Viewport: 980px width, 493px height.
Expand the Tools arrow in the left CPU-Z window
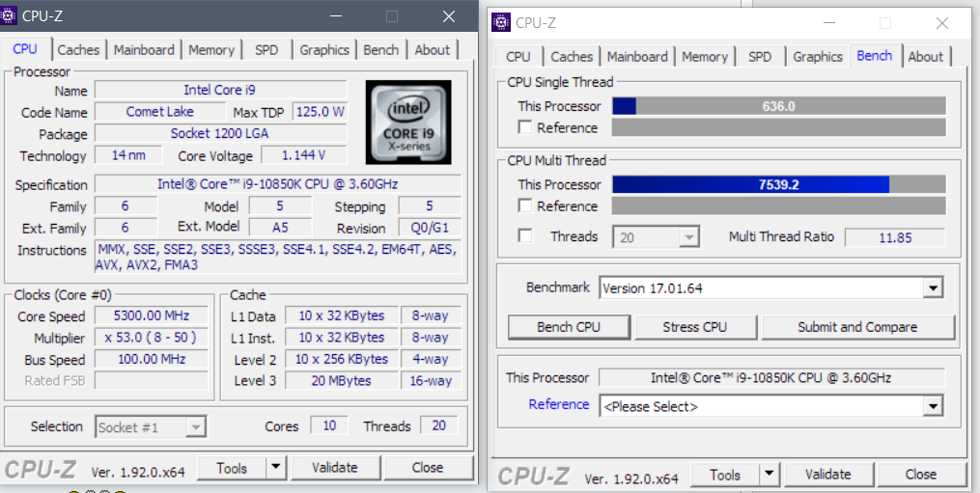(x=275, y=467)
